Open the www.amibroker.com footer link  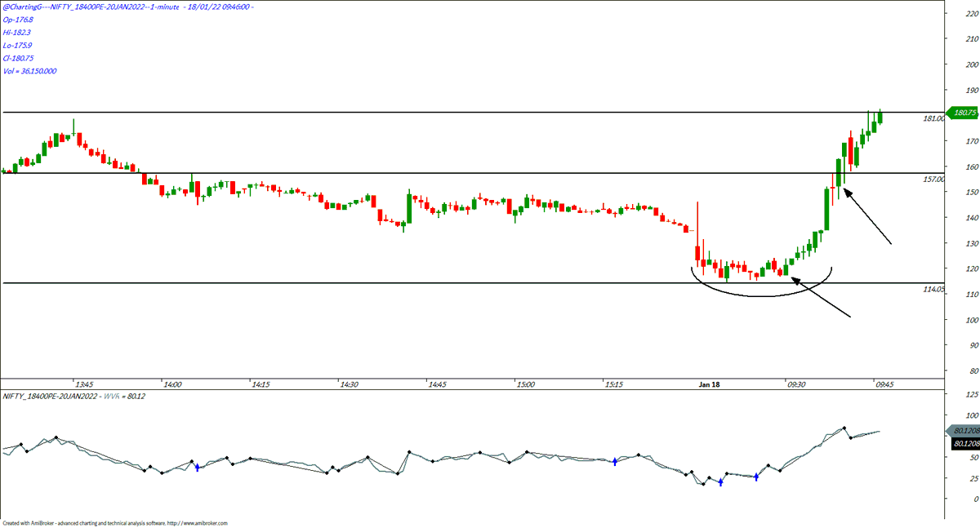point(199,523)
